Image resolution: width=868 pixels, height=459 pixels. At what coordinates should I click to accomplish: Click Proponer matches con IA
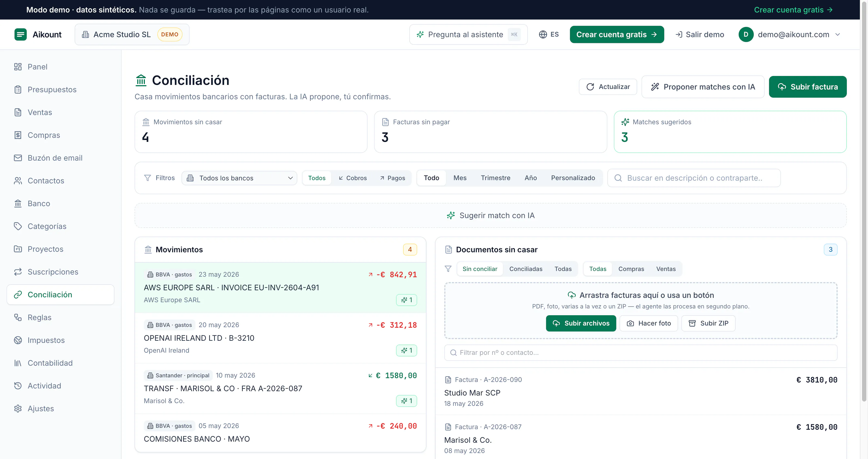point(703,87)
